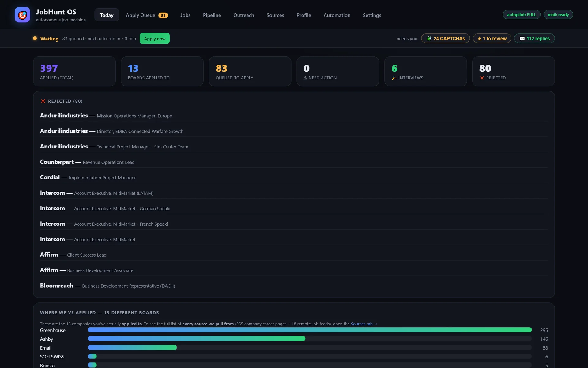This screenshot has width=588, height=368.
Task: Click the orange Waiting status dot
Action: click(x=35, y=38)
